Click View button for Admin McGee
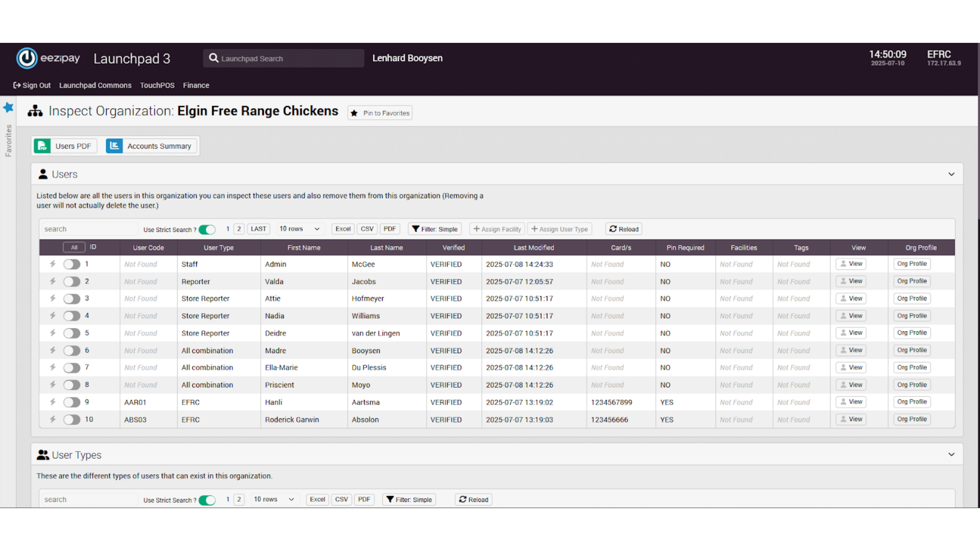Image resolution: width=980 pixels, height=551 pixels. (x=851, y=264)
